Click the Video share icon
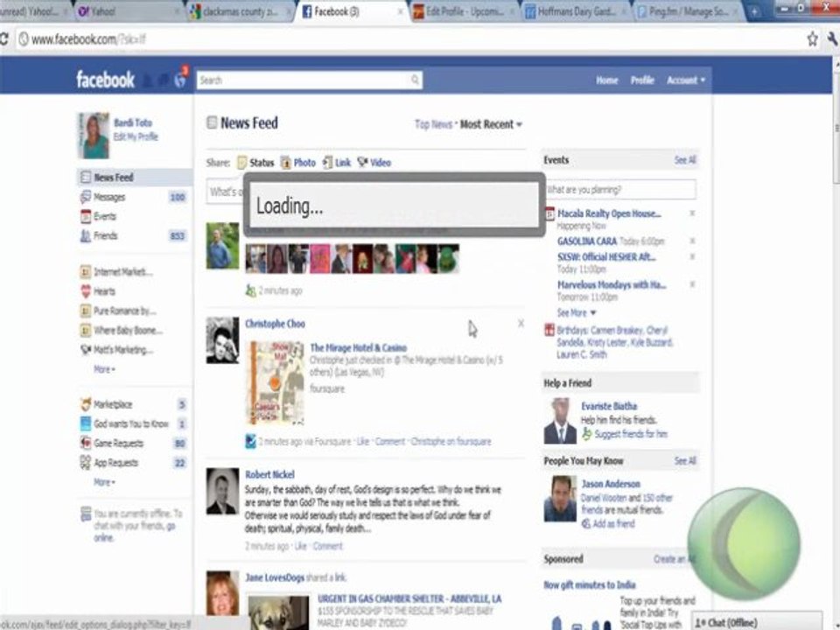Viewport: 840px width, 630px height. point(362,163)
